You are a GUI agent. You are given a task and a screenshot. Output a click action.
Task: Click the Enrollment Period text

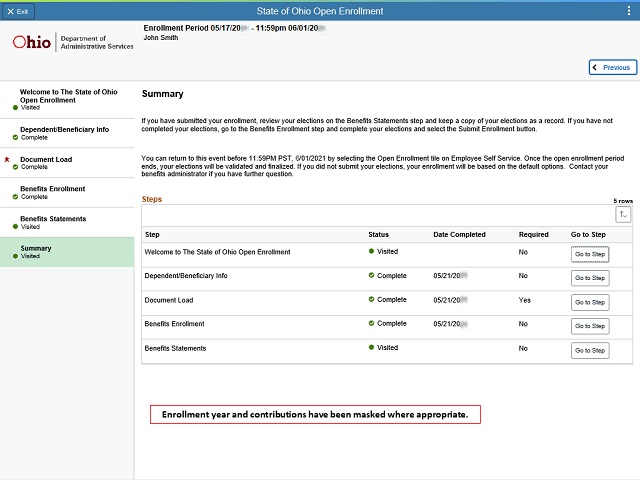coord(235,28)
